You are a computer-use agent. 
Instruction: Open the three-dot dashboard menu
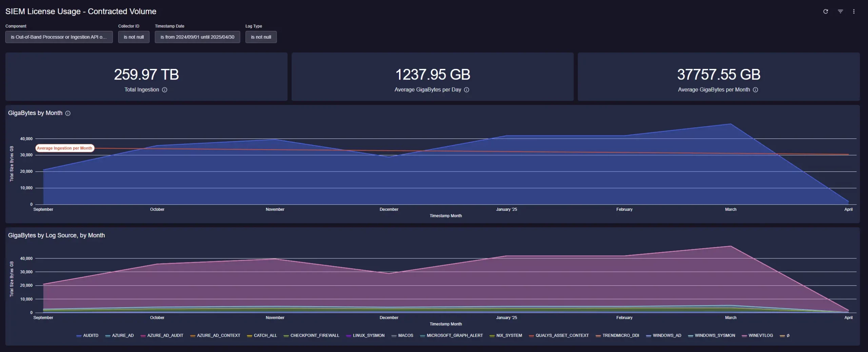pos(854,12)
